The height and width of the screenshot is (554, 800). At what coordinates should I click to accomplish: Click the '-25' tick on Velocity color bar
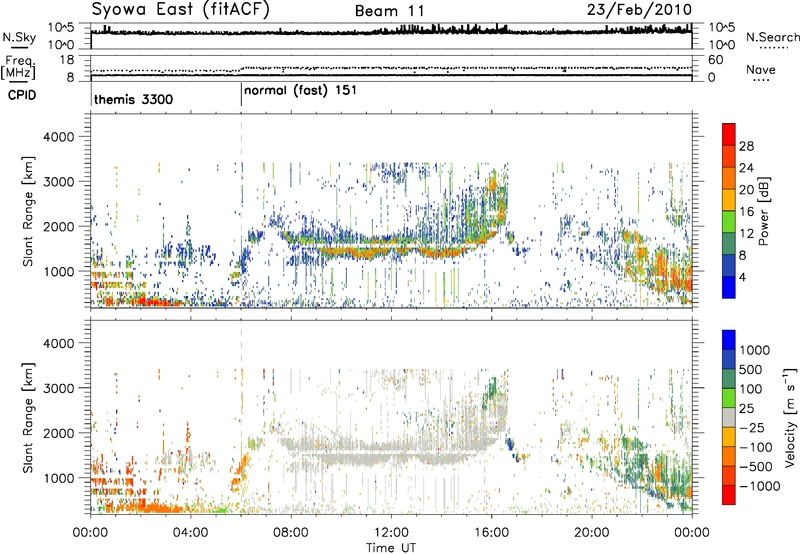(x=754, y=428)
